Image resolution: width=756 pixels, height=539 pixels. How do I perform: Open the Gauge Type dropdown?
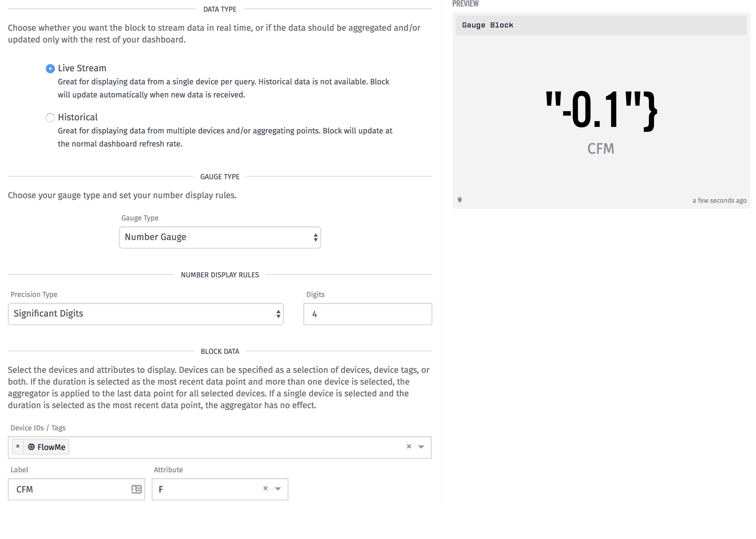pos(220,237)
